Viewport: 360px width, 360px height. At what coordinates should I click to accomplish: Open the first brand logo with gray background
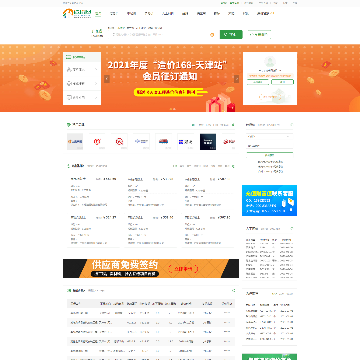pos(75,142)
